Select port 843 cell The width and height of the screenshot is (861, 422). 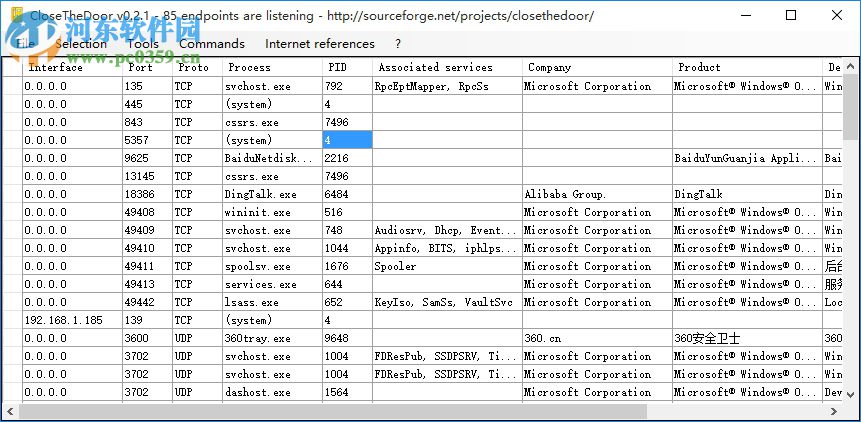[147, 122]
